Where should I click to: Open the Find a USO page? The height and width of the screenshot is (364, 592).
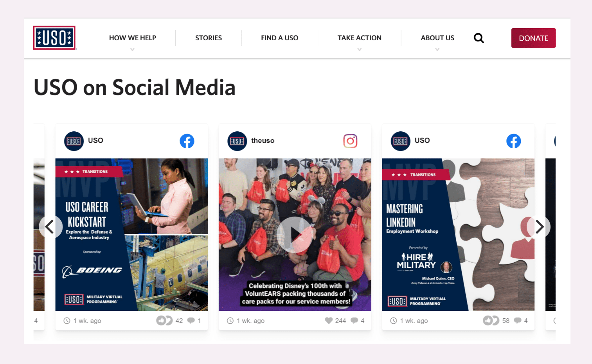coord(279,38)
